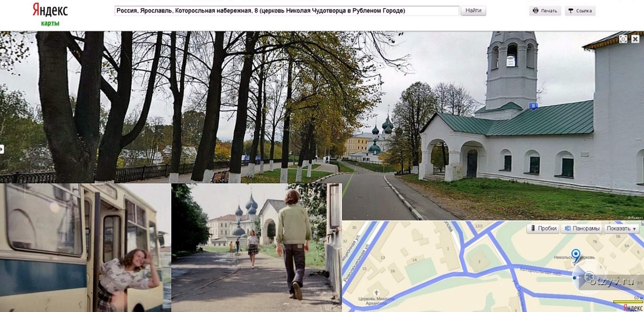
Task: Expand the left side panel arrow
Action: 2,149
